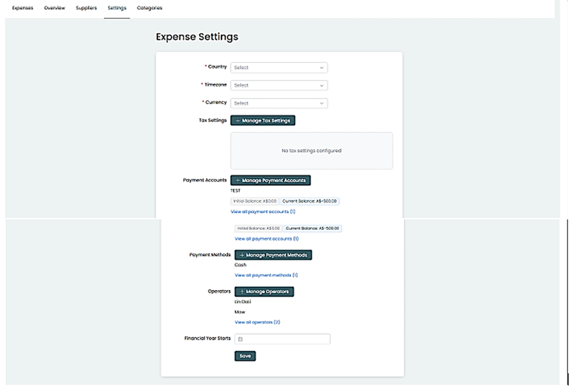Viewport: 578px width, 392px height.
Task: Open Manage Operators
Action: [x=264, y=292]
